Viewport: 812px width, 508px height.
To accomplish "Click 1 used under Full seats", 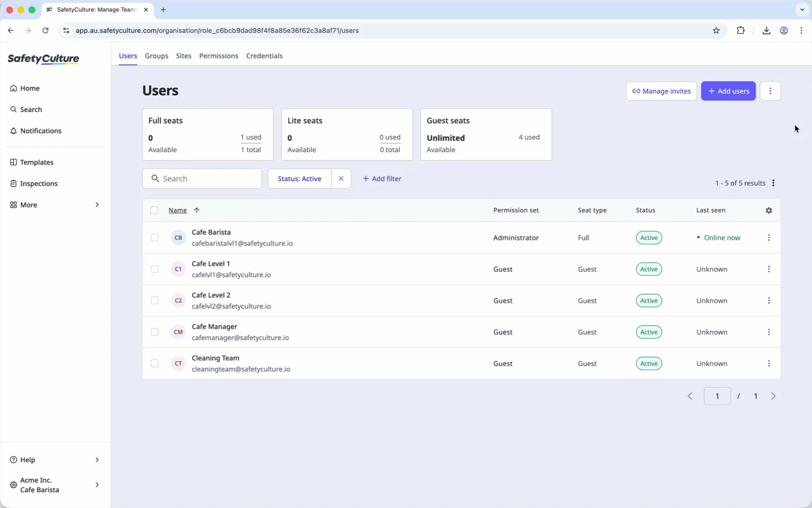I will (x=251, y=137).
